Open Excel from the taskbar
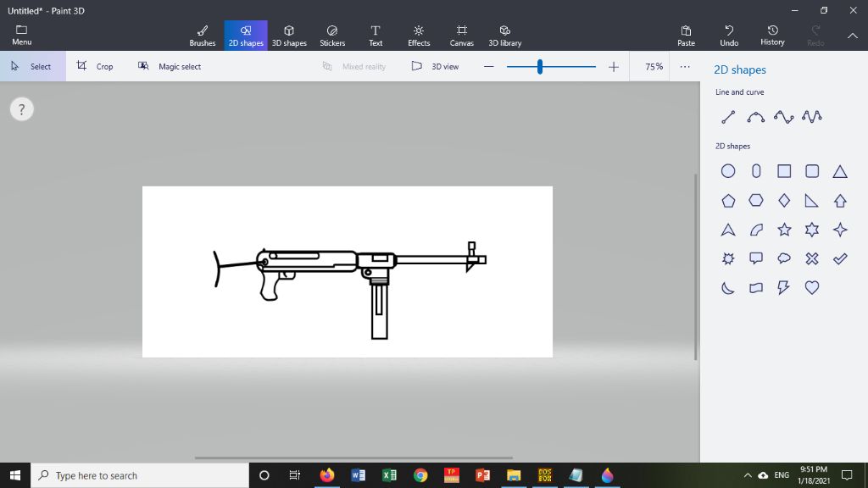868x488 pixels. click(x=389, y=475)
